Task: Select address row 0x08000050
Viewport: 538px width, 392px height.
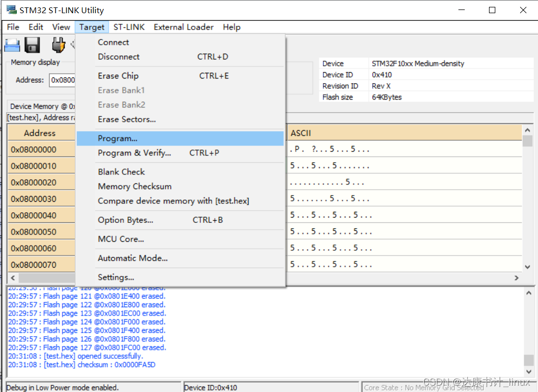Action: (x=41, y=232)
